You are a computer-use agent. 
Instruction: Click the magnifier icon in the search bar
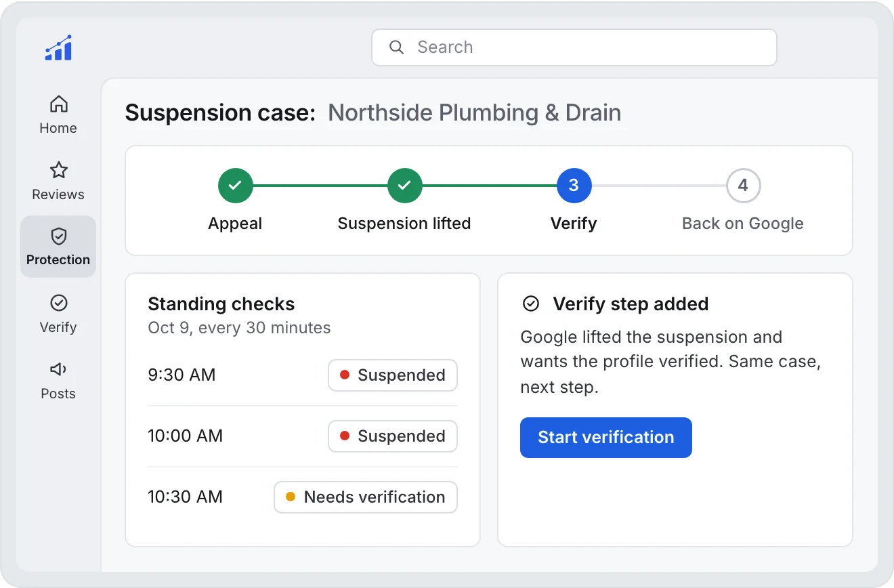click(x=396, y=47)
